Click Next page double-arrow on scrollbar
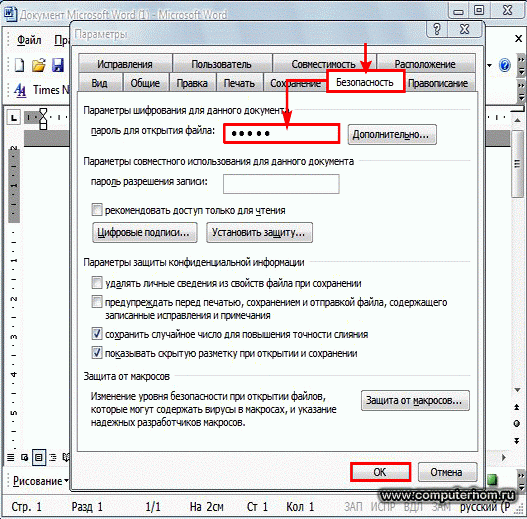 click(x=517, y=441)
